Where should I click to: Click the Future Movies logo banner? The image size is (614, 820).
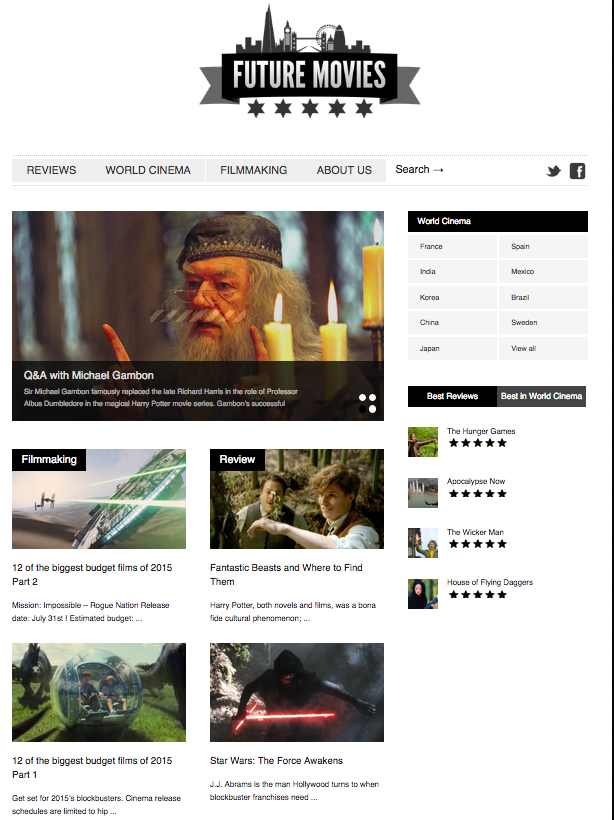[x=310, y=62]
